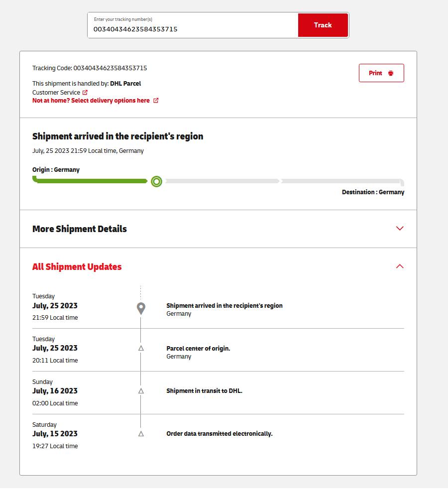Viewport: 448px width, 503px height.
Task: Click the green progress status circle marker
Action: click(156, 181)
